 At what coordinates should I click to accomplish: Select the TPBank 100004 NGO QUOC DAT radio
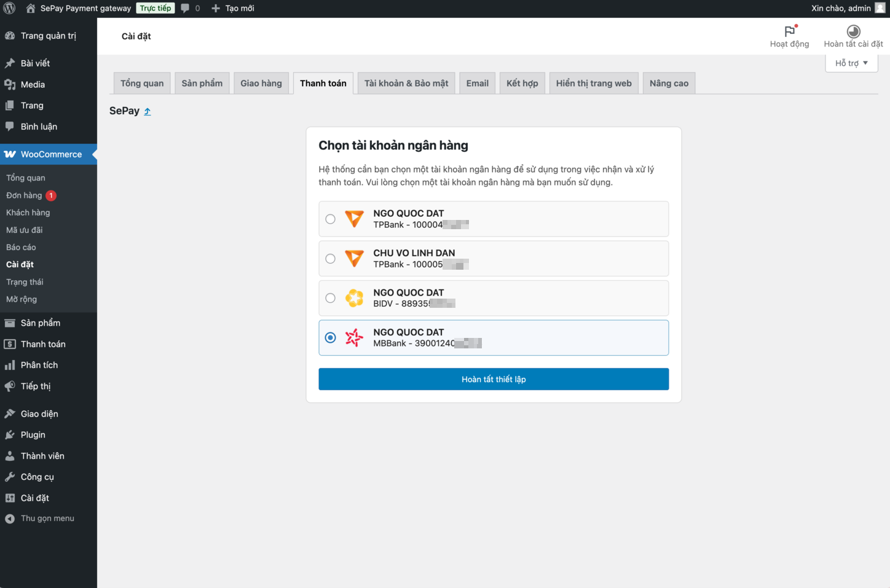tap(331, 219)
